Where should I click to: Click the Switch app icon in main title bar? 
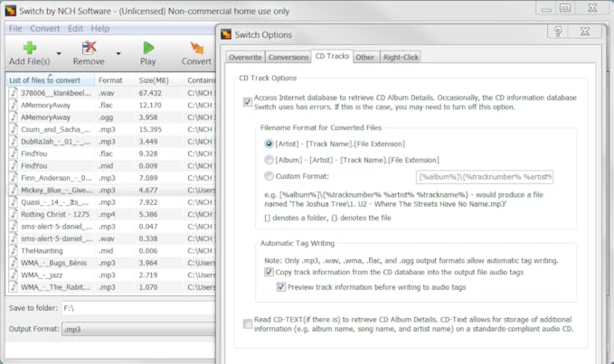[11, 11]
